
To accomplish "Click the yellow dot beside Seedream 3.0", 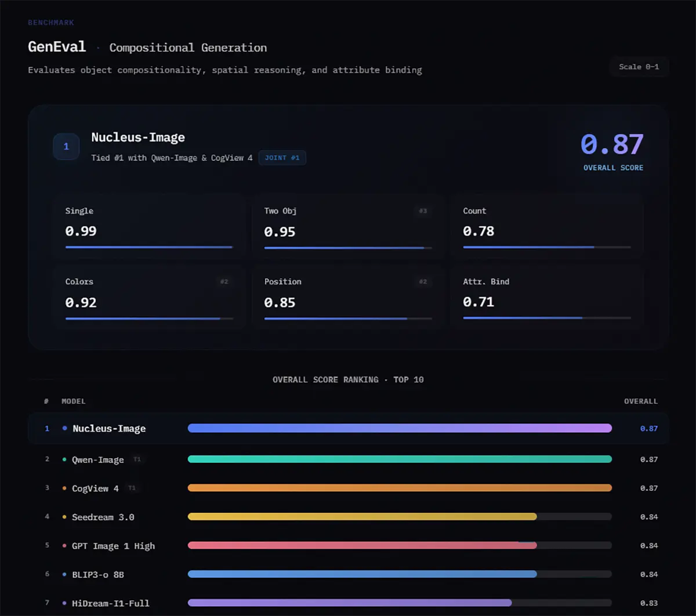I will click(x=64, y=517).
